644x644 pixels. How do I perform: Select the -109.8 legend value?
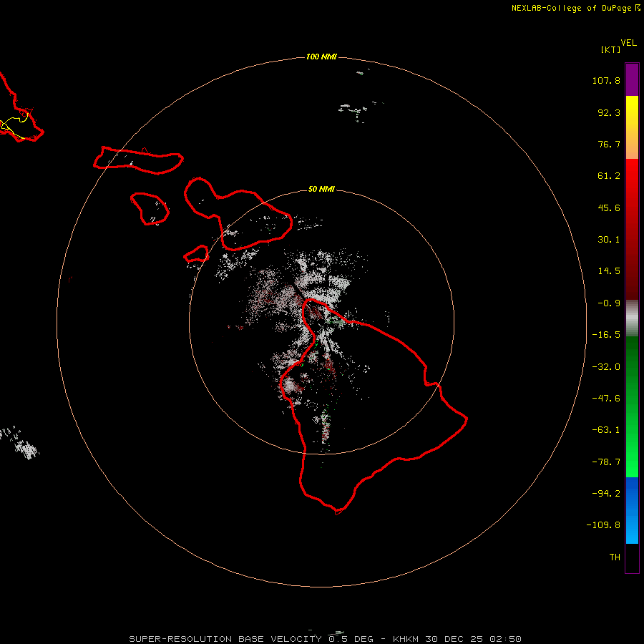point(603,525)
